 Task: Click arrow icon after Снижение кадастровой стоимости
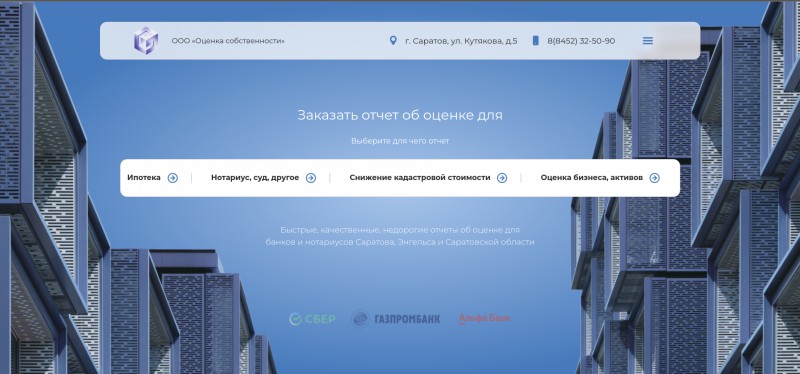click(502, 178)
